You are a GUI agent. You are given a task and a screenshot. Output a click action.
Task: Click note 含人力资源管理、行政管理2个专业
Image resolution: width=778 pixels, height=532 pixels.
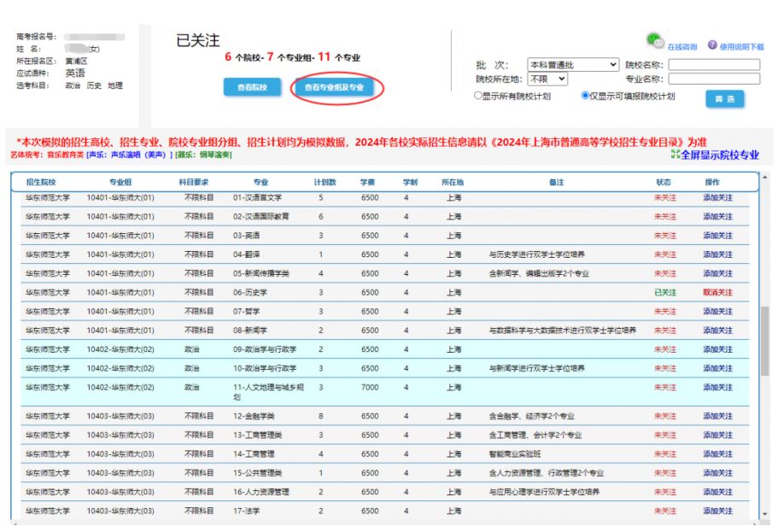[547, 473]
